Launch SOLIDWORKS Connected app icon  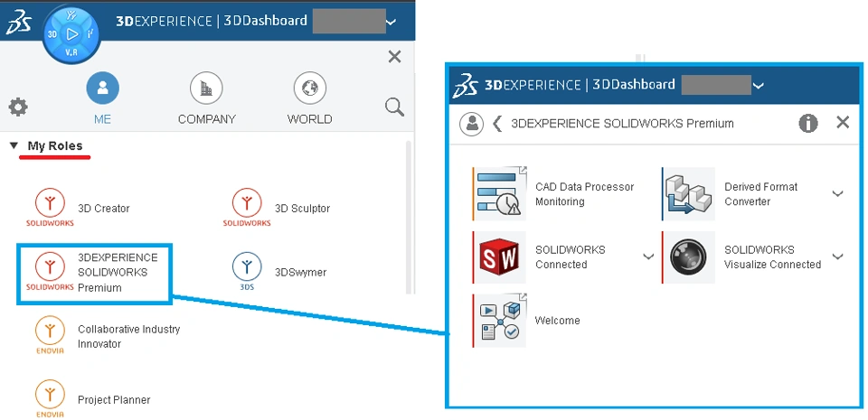[499, 257]
